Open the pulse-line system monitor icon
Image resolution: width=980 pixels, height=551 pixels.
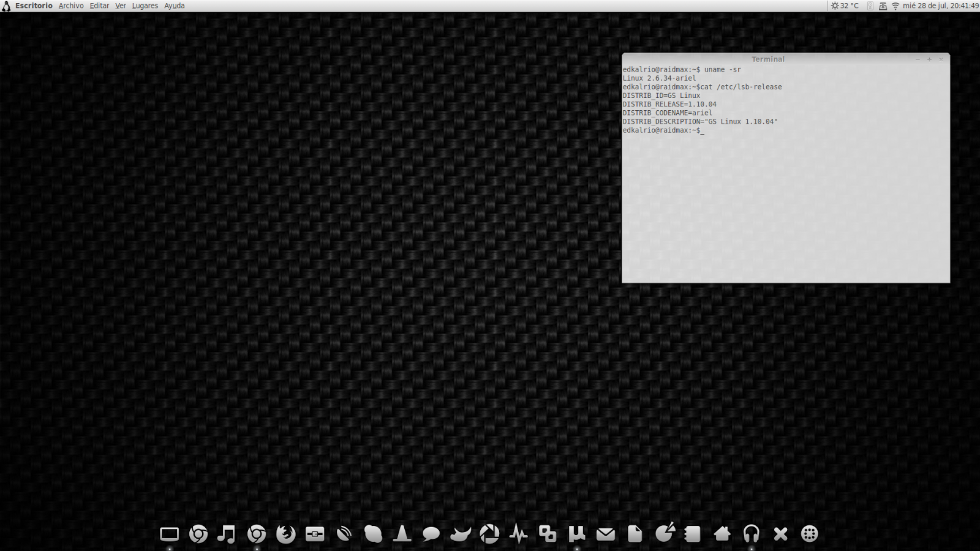(x=519, y=534)
